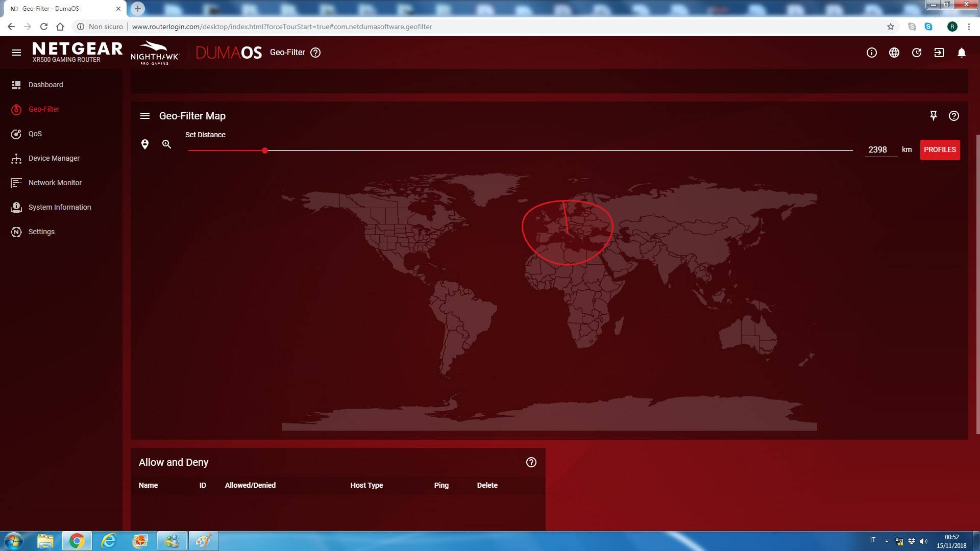This screenshot has width=980, height=551.
Task: Click the distance value field 2398
Action: coord(881,150)
